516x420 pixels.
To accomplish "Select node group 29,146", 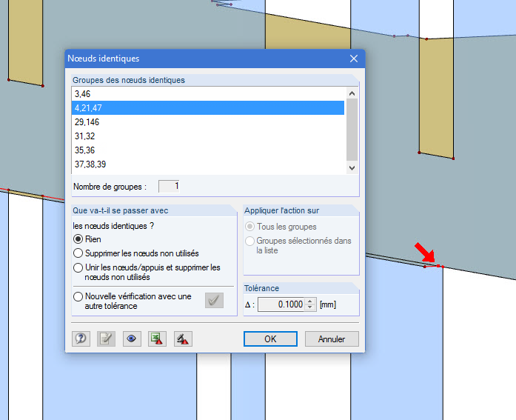I will [208, 122].
